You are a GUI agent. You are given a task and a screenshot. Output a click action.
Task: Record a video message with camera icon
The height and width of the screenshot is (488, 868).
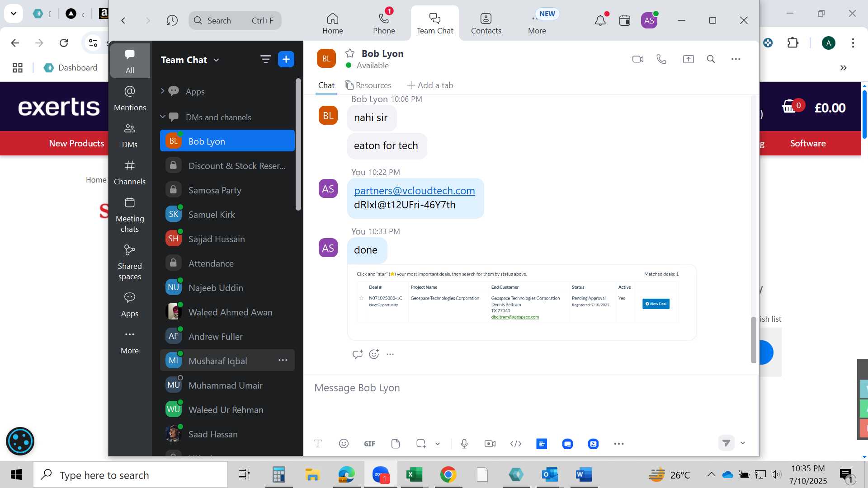(490, 444)
